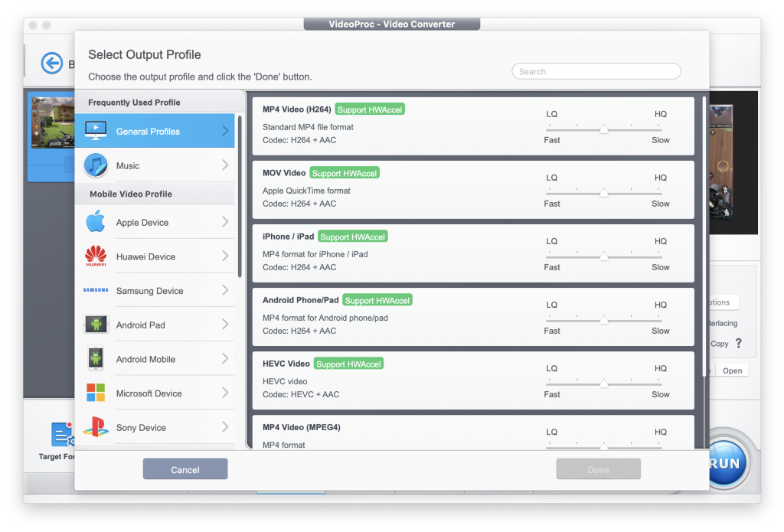Choose MOV Video profile
The image size is (784, 532).
point(473,190)
